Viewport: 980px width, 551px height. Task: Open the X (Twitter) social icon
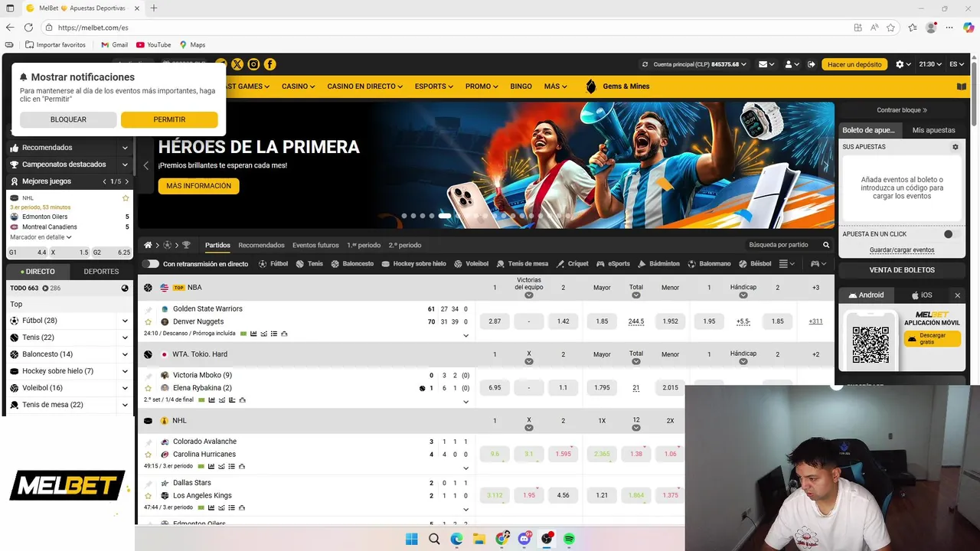[x=237, y=64]
